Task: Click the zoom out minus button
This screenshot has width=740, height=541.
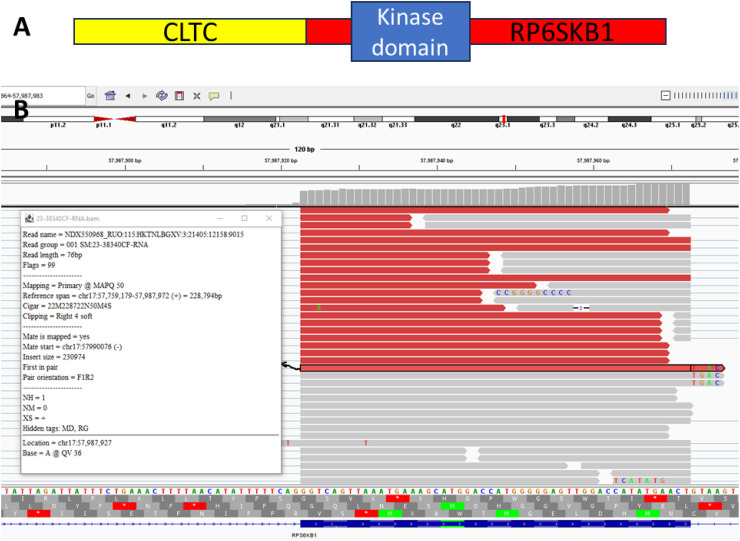Action: [x=665, y=96]
